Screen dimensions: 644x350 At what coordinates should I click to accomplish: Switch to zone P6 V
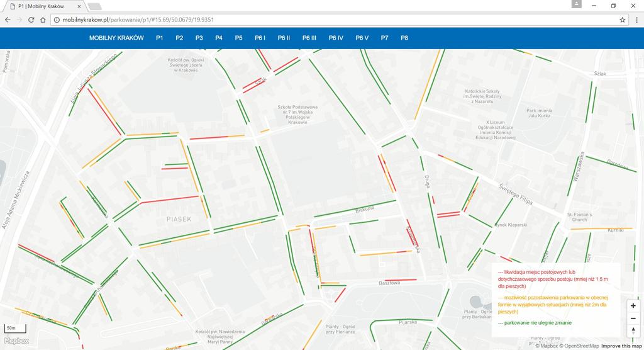[362, 38]
